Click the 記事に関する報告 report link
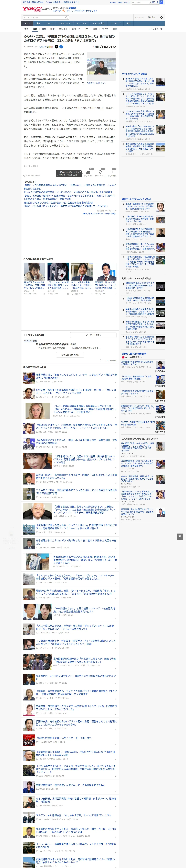 (x=31, y=176)
